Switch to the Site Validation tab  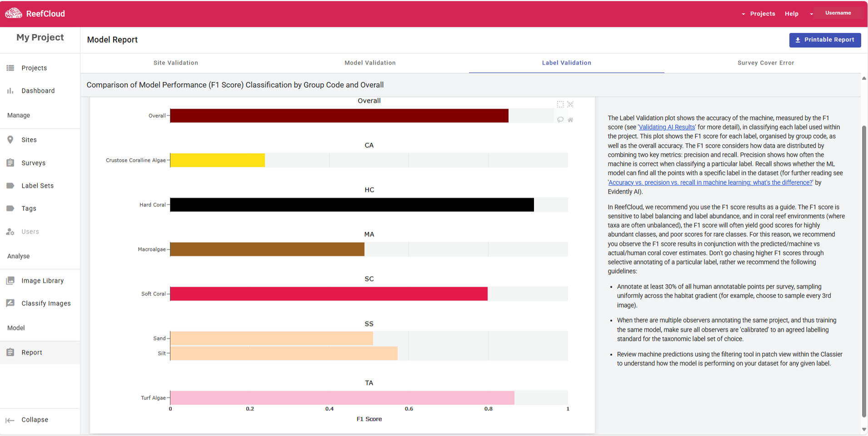tap(176, 63)
